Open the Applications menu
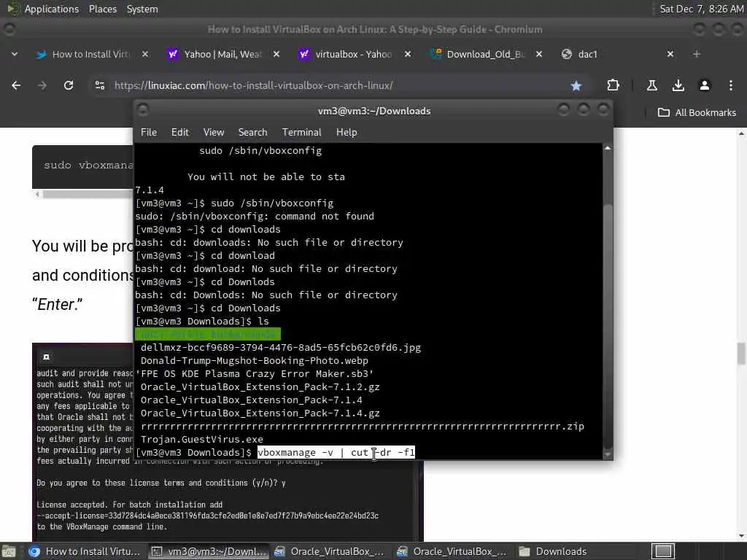This screenshot has width=747, height=560. 52,9
